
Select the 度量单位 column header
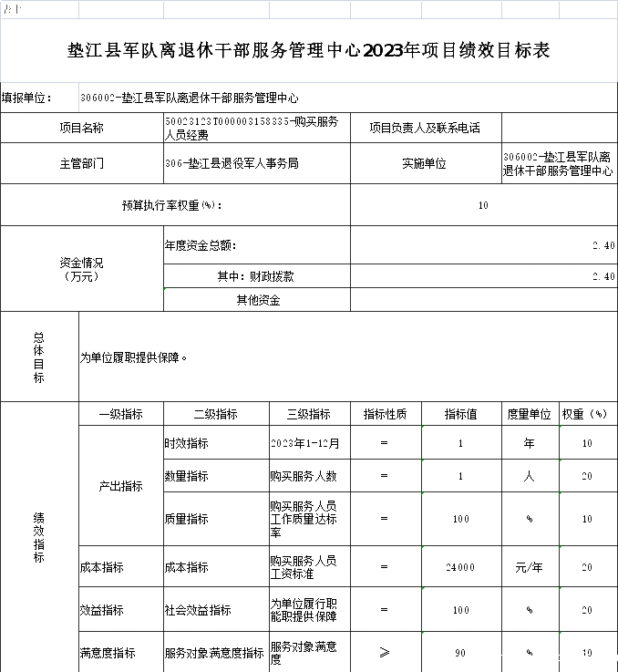pyautogui.click(x=529, y=414)
